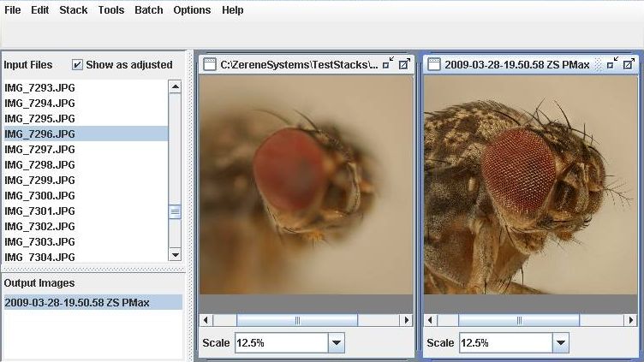Image resolution: width=644 pixels, height=362 pixels.
Task: Open the Options menu
Action: tap(192, 10)
